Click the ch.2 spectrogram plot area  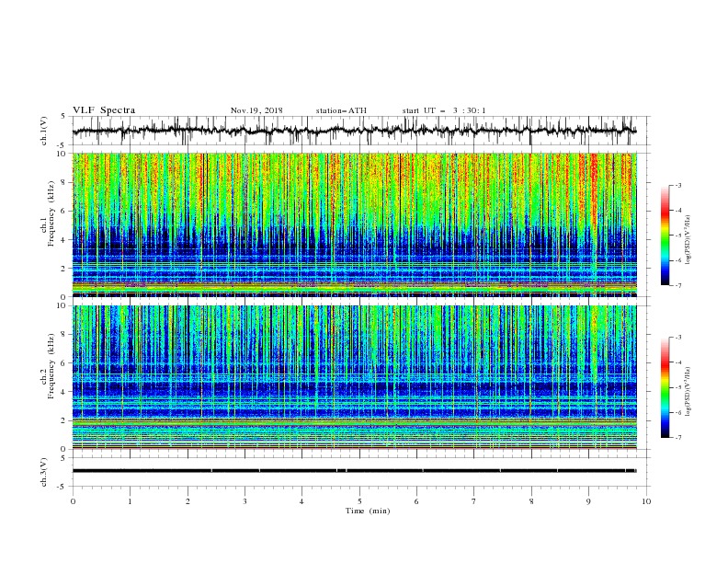[355, 377]
